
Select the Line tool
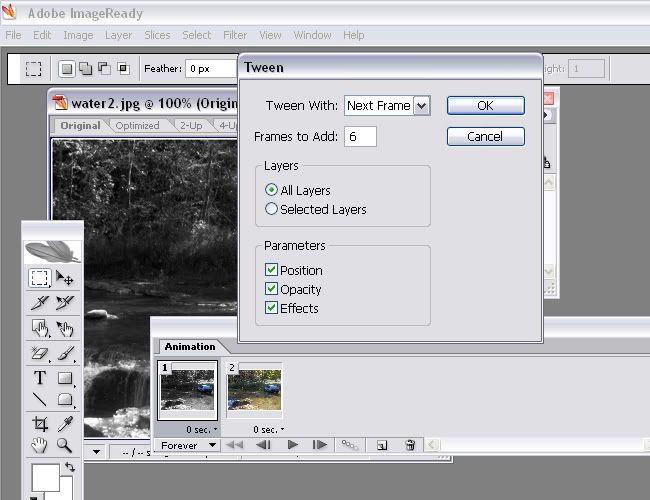[x=40, y=399]
